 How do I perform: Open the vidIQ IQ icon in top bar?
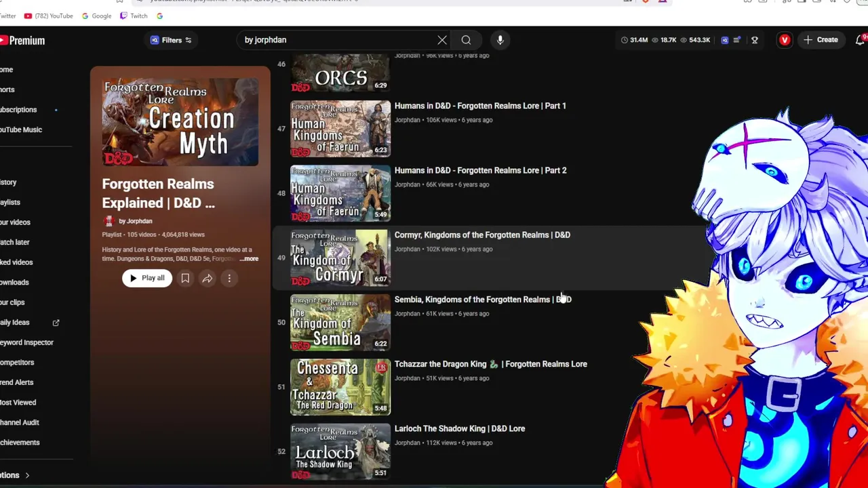(x=724, y=40)
